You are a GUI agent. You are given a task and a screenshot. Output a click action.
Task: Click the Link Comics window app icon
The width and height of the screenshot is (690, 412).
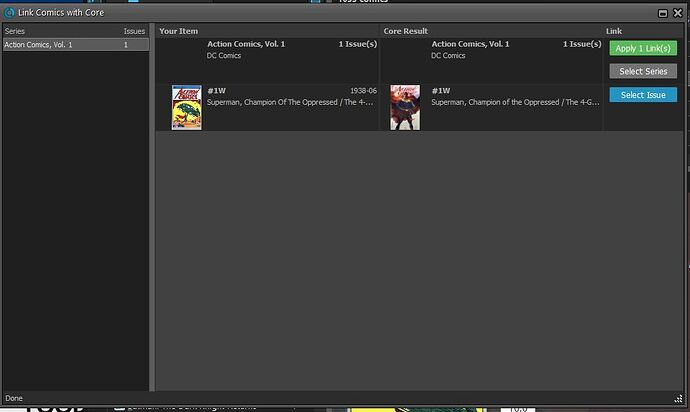(x=9, y=12)
